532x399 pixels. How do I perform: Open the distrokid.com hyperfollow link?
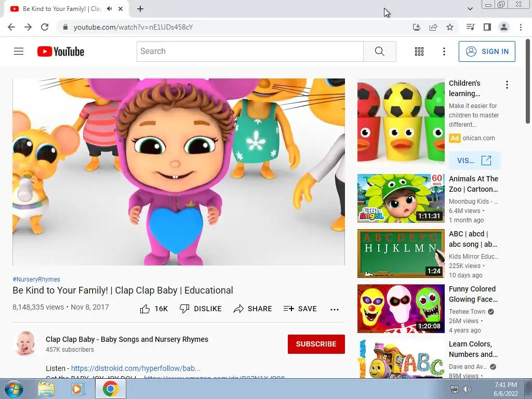coord(136,368)
